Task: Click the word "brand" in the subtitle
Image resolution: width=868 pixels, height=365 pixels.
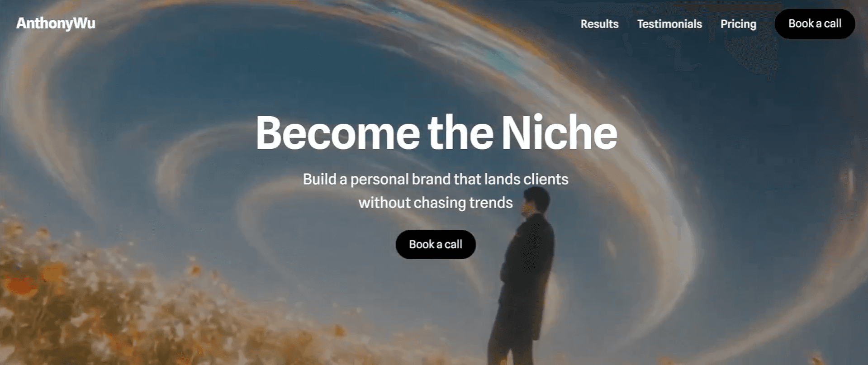Action: [x=431, y=179]
